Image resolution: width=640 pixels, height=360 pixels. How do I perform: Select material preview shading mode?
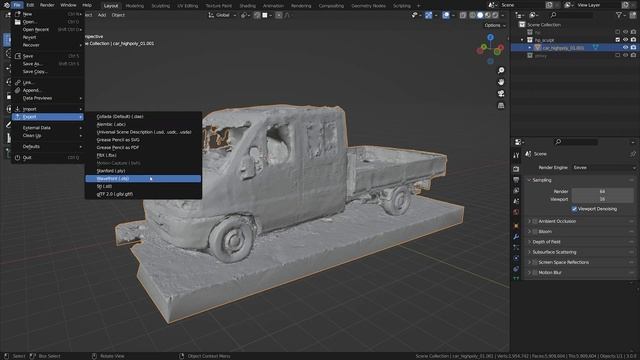click(488, 15)
